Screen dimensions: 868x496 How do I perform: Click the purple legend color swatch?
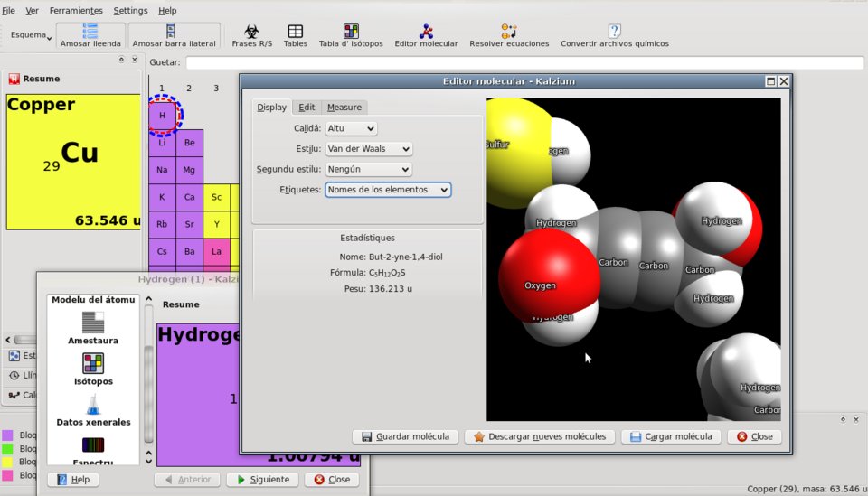coord(7,435)
